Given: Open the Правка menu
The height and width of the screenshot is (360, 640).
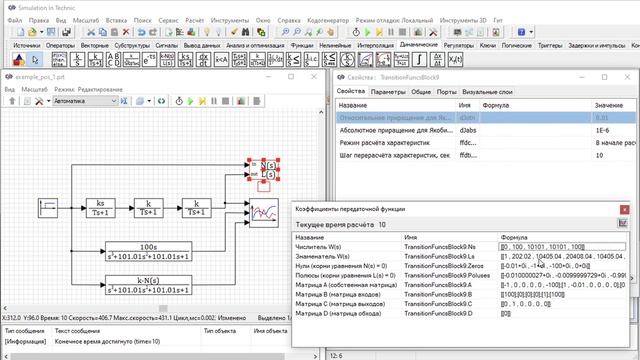Looking at the screenshot, I should (x=39, y=20).
